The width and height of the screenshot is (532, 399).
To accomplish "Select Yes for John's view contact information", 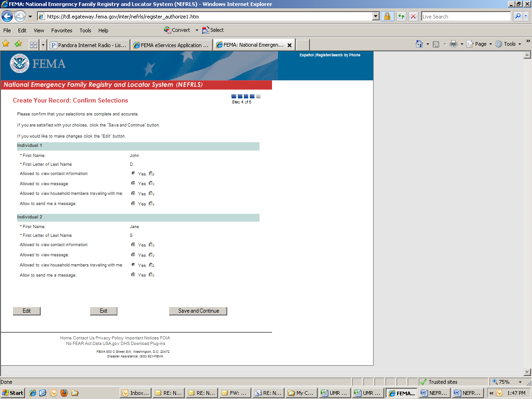I will 133,174.
